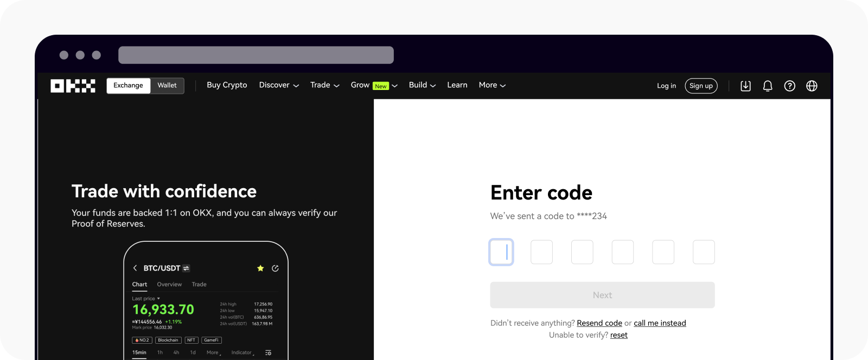Image resolution: width=868 pixels, height=360 pixels.
Task: Select the 1h timeframe
Action: point(160,352)
